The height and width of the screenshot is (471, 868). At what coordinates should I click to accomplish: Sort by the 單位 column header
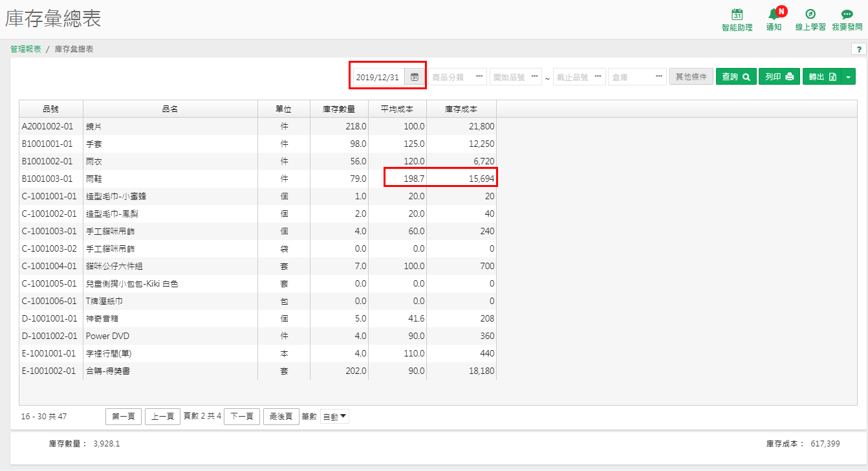pos(284,109)
